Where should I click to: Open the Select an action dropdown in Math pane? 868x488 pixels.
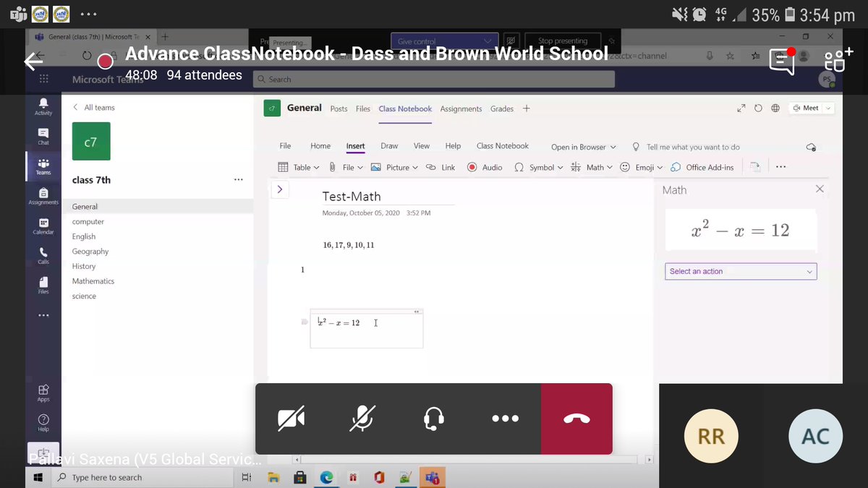[x=740, y=271]
